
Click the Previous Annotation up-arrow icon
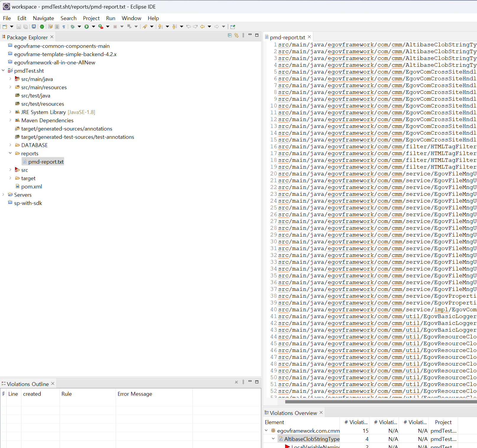[x=175, y=27]
